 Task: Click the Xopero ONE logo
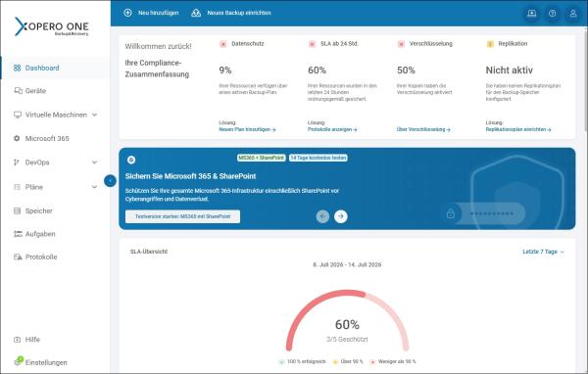click(51, 26)
